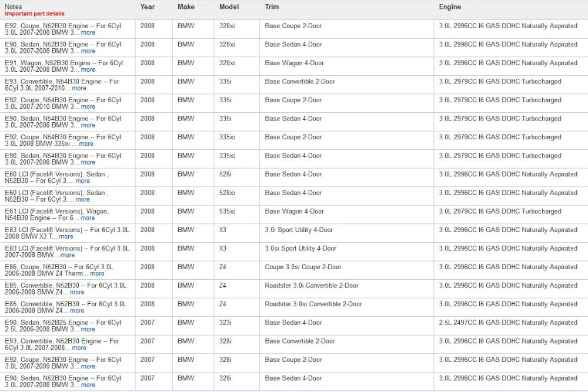The image size is (588, 392).
Task: Click the 'Trim' column header
Action: click(x=272, y=6)
